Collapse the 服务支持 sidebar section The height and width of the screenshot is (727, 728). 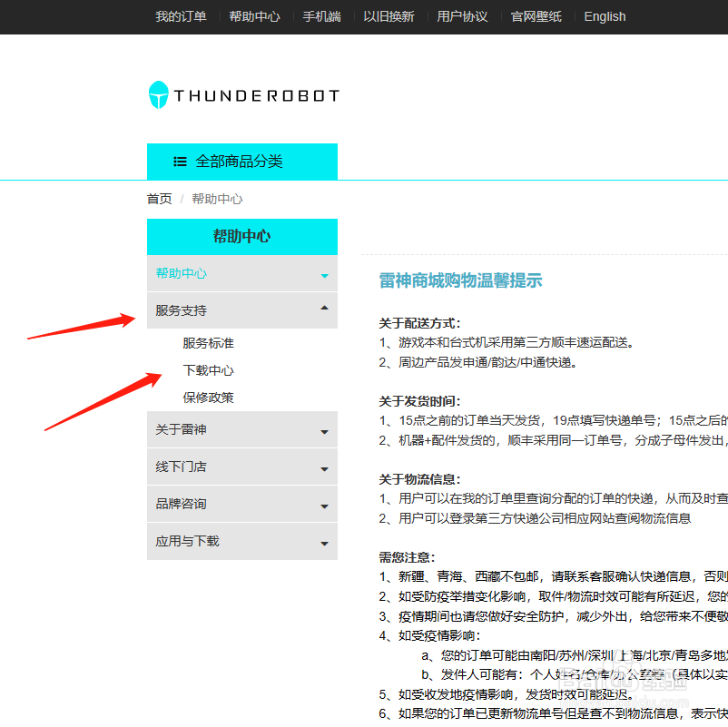pos(242,310)
